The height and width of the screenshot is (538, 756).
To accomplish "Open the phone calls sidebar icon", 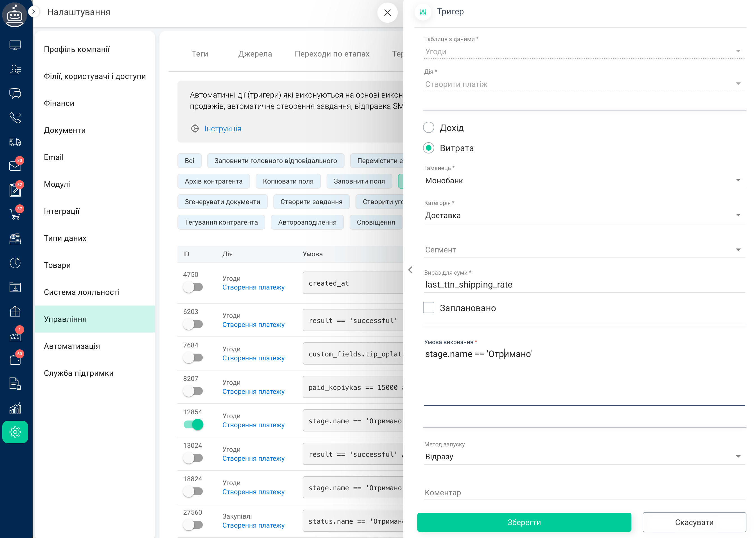I will click(x=15, y=117).
